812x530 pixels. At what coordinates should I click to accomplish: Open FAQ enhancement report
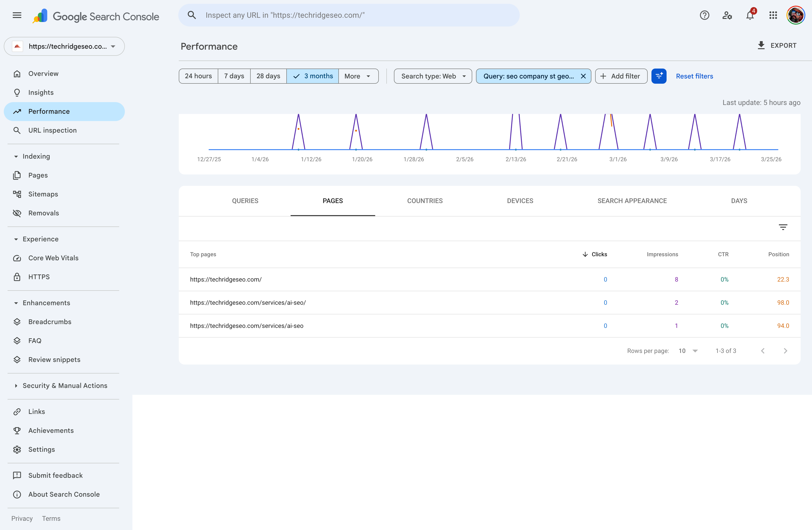64,341
